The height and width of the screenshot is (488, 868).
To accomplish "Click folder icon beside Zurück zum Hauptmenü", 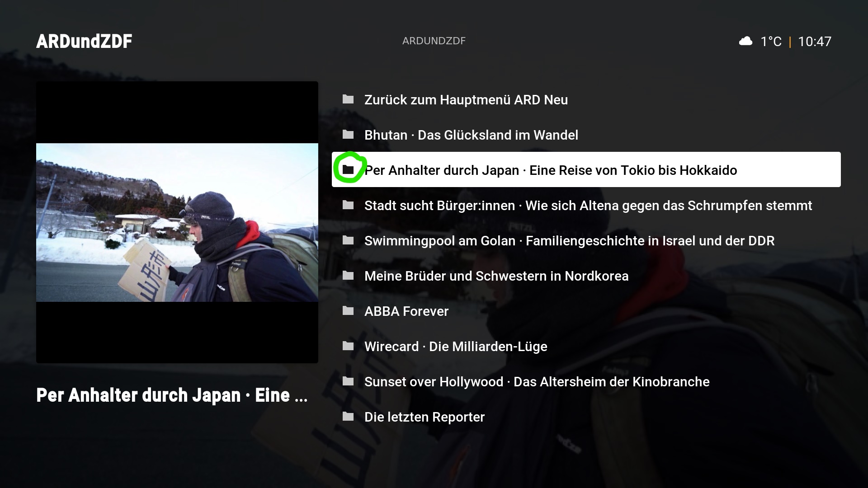I will [348, 99].
